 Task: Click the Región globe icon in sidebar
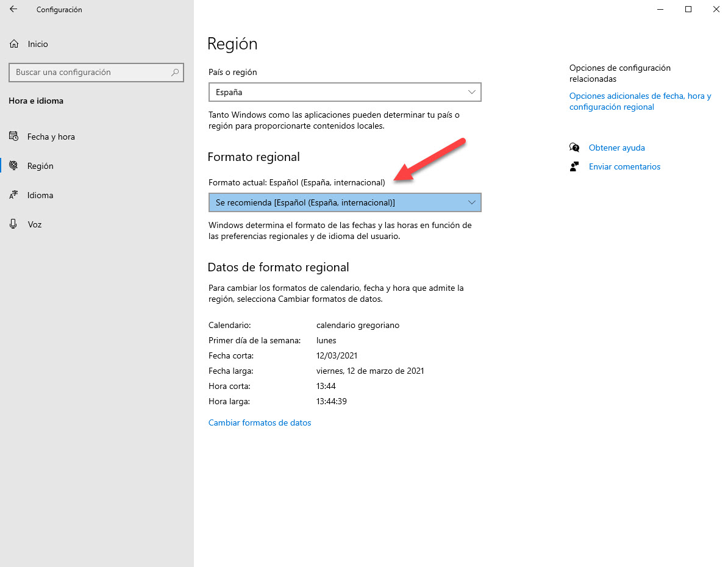pos(14,165)
